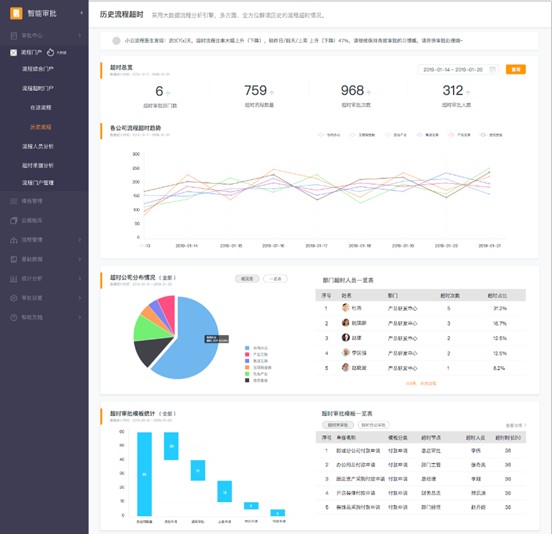552x534 pixels.
Task: Select the highlighted 历史流程 submenu item
Action: 40,127
